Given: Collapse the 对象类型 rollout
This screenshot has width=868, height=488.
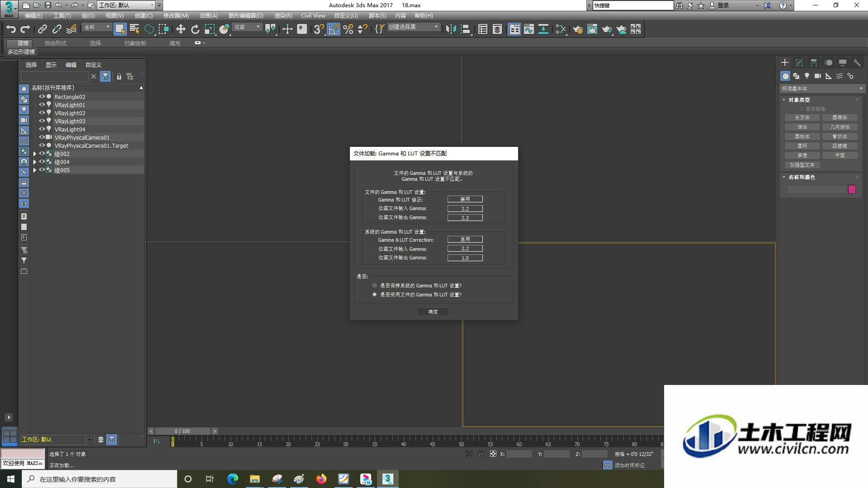Looking at the screenshot, I should (x=799, y=100).
